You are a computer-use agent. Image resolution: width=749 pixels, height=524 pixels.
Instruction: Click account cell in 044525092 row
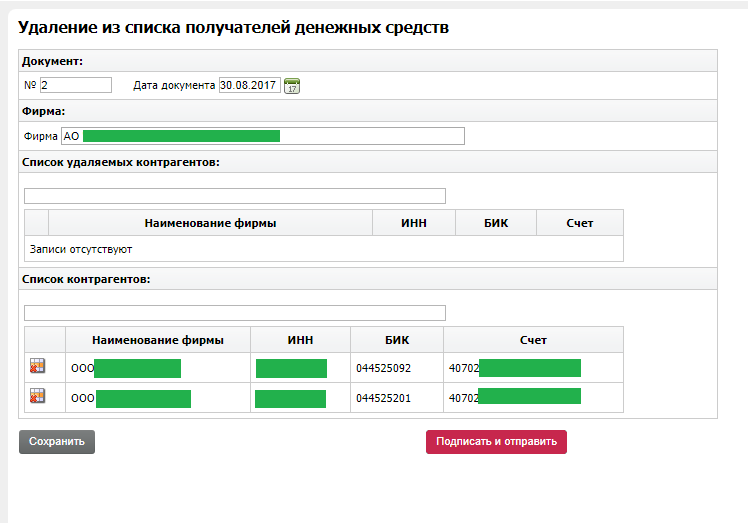point(533,368)
